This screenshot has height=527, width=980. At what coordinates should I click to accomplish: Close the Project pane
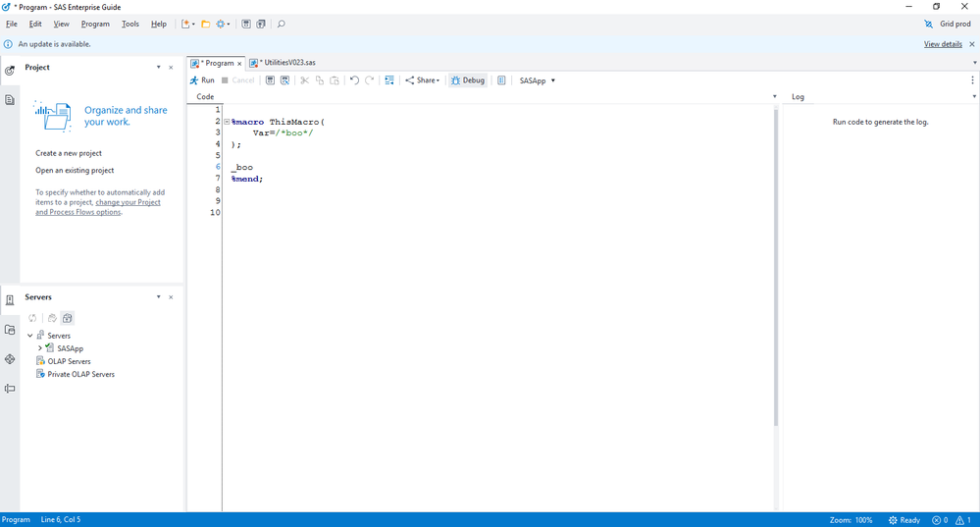171,67
